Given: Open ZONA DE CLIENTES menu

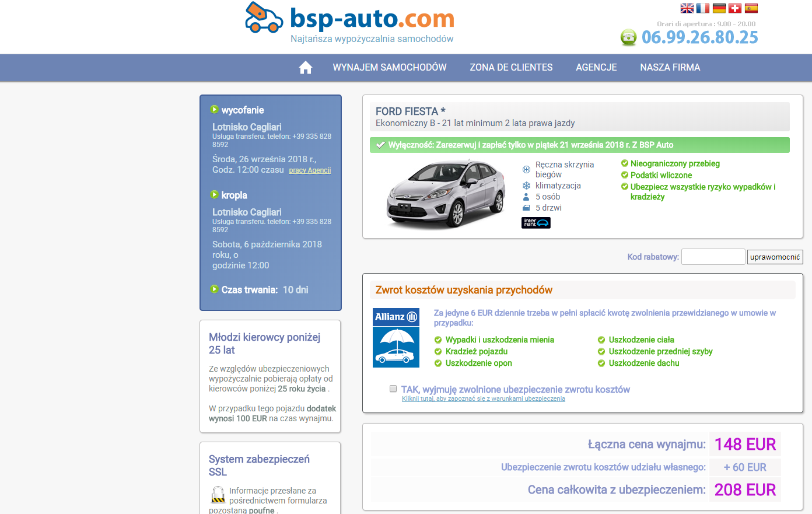Looking at the screenshot, I should tap(512, 68).
